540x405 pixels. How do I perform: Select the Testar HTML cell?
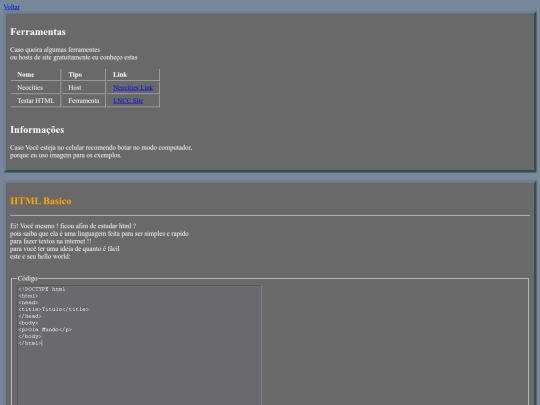(x=36, y=101)
